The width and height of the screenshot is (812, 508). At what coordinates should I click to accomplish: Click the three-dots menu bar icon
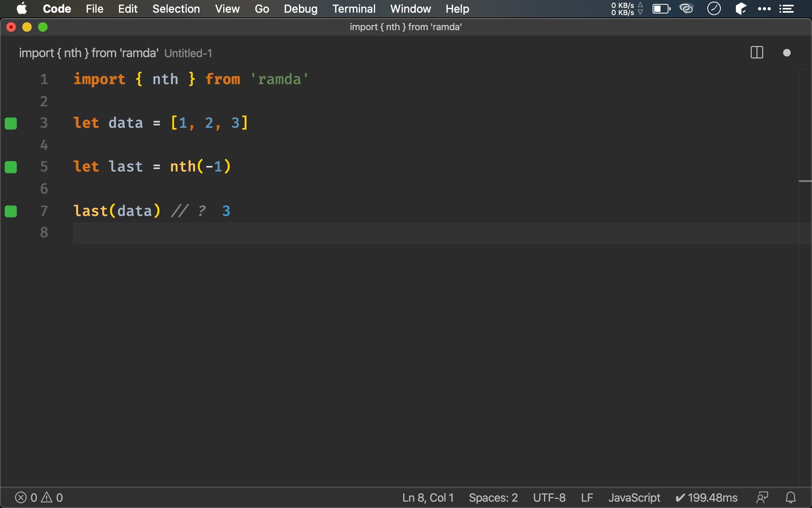tap(764, 9)
